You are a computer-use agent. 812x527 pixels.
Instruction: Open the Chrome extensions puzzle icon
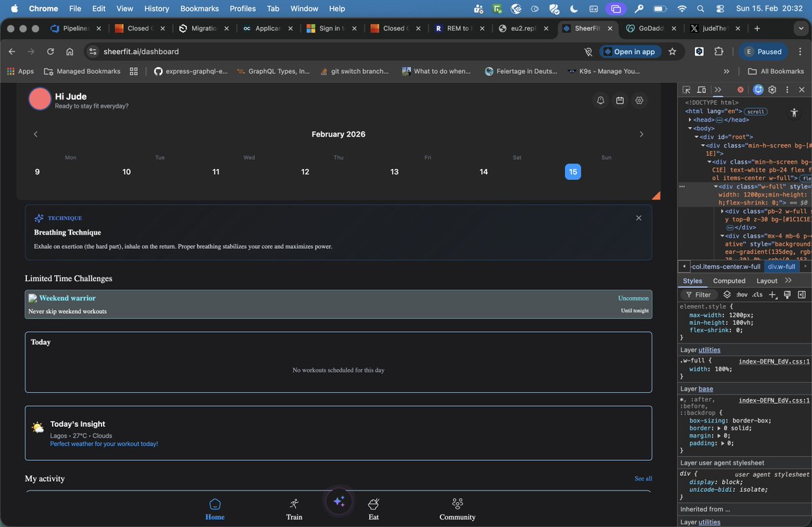pyautogui.click(x=719, y=51)
